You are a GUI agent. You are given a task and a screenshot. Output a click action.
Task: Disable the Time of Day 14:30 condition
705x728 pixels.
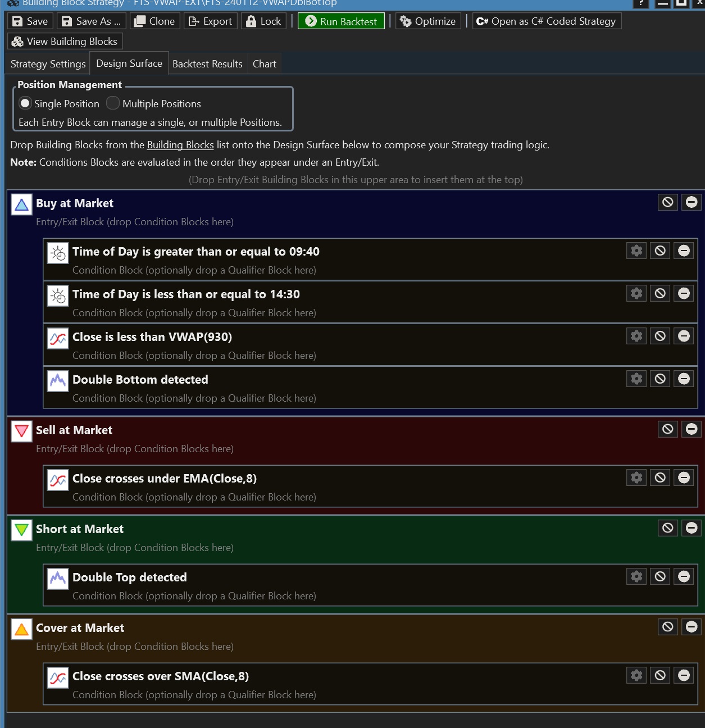(x=660, y=293)
